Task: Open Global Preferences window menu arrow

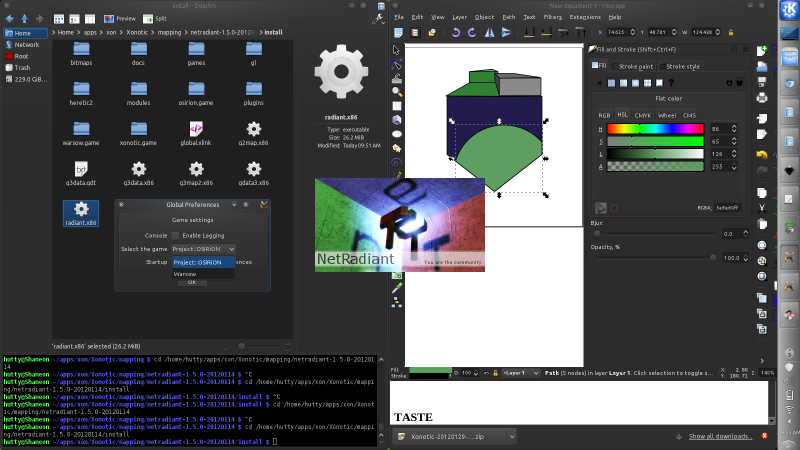Action: click(234, 205)
